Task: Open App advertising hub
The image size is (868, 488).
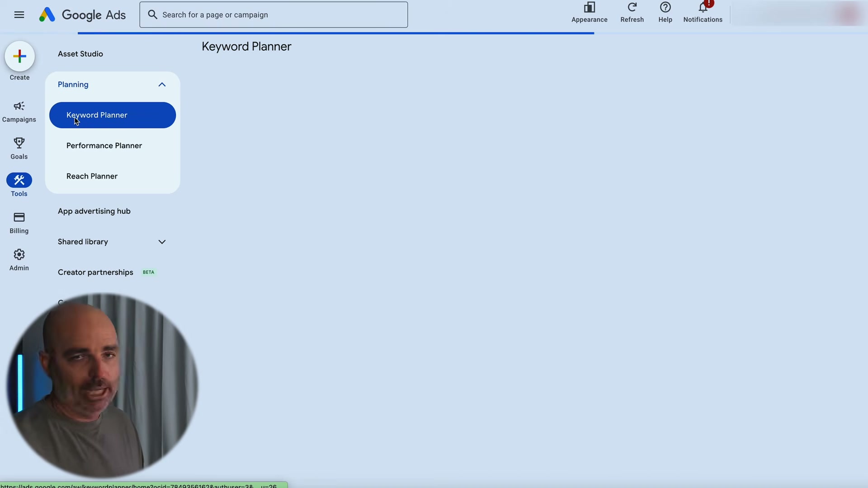Action: [94, 211]
